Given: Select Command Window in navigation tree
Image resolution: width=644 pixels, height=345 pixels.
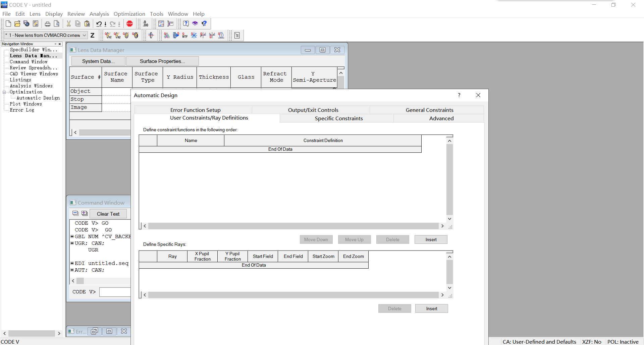Looking at the screenshot, I should (29, 62).
